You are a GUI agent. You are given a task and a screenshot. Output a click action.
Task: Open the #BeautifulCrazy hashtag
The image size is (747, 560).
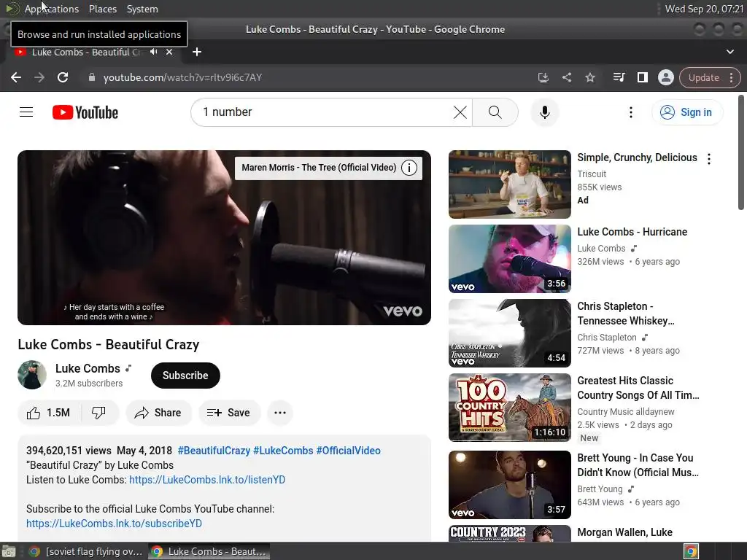214,451
